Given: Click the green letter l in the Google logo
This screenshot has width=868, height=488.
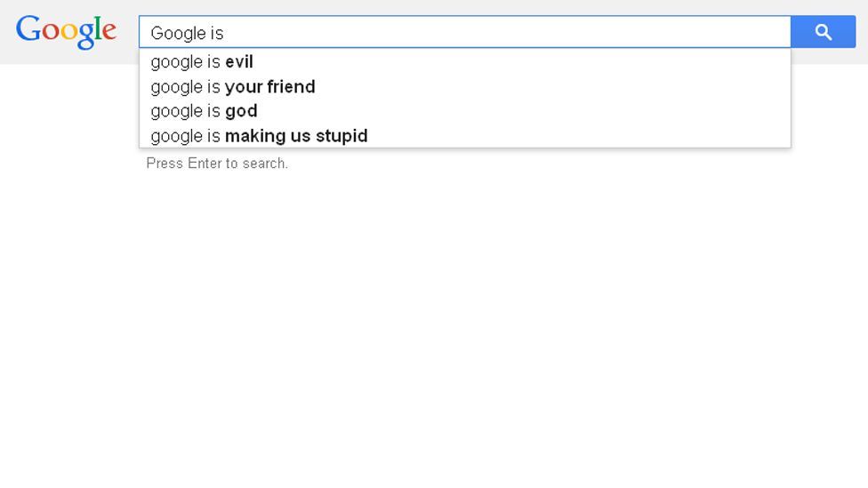Looking at the screenshot, I should tap(98, 28).
